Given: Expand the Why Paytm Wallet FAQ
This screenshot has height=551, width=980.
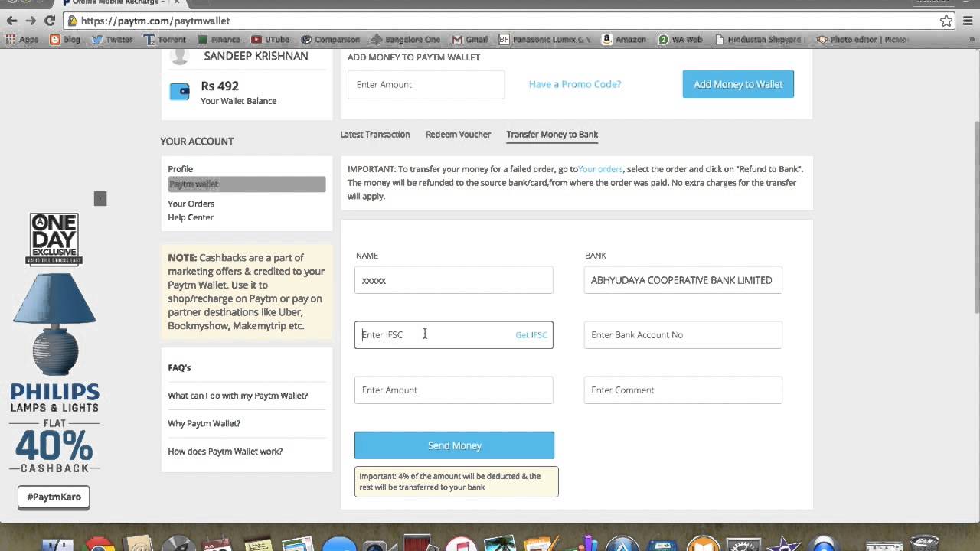Looking at the screenshot, I should pyautogui.click(x=204, y=423).
